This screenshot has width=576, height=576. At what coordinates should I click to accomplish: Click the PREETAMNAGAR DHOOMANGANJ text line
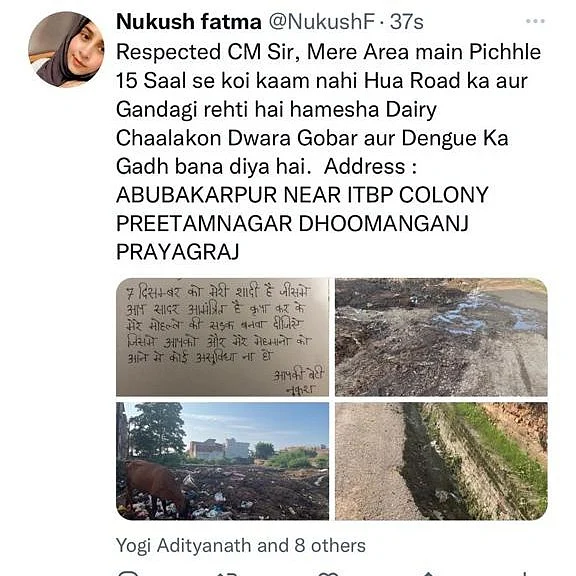292,223
